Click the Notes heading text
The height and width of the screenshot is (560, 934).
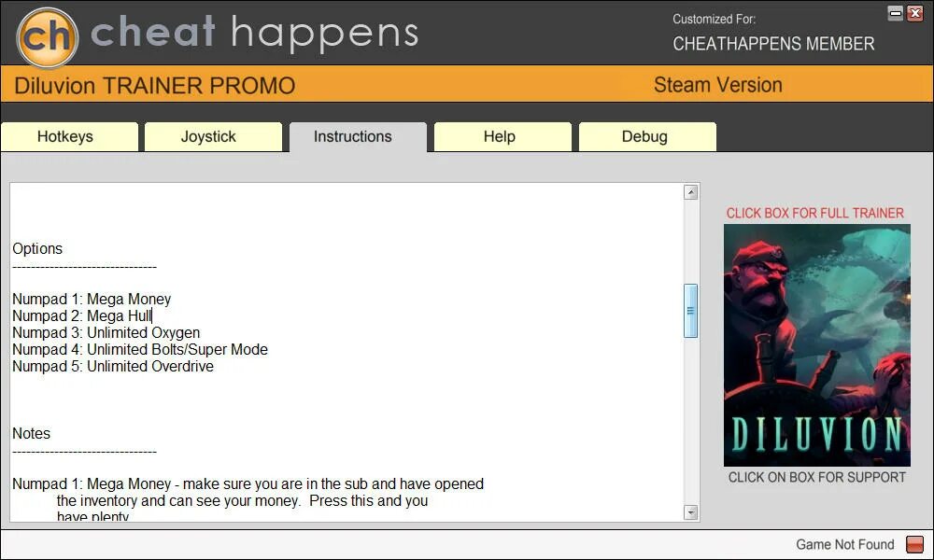click(x=32, y=433)
